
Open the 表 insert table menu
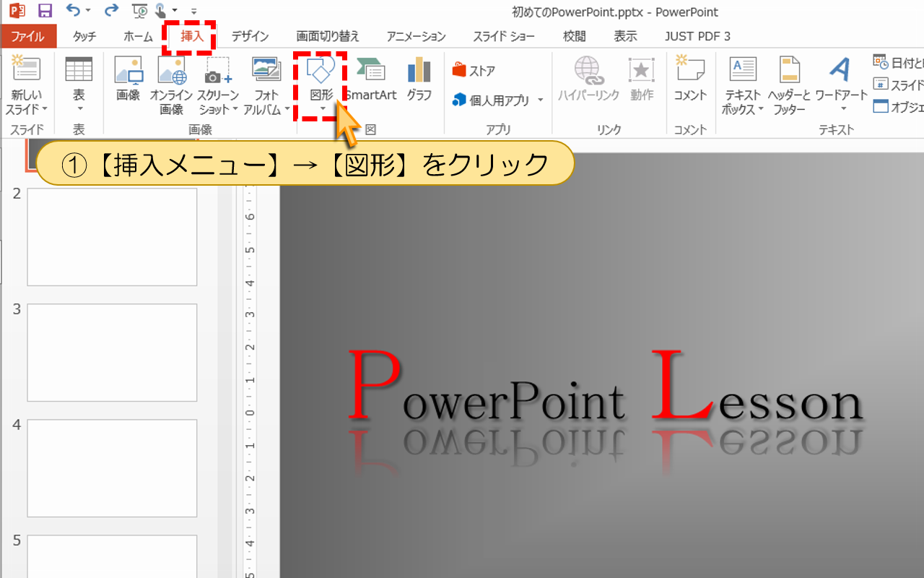[x=79, y=85]
